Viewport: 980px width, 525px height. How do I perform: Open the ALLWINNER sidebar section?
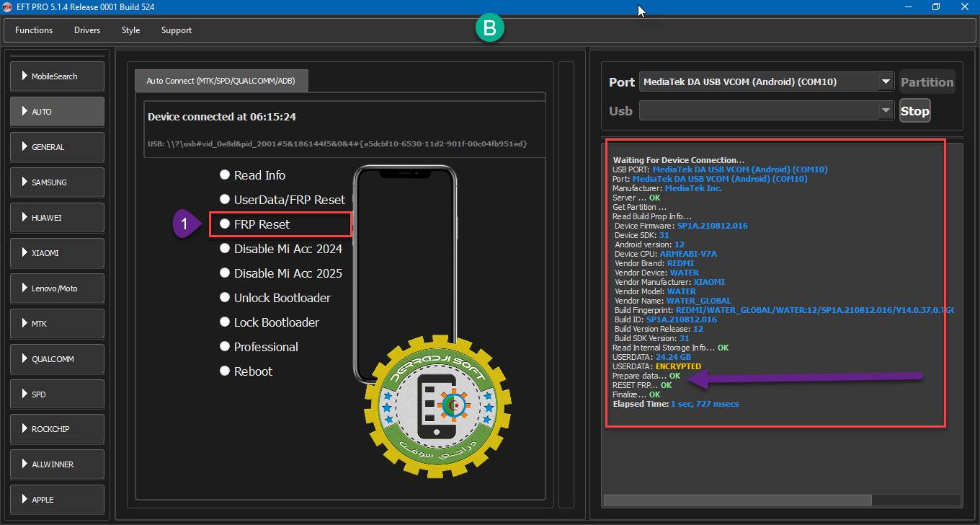coord(57,464)
